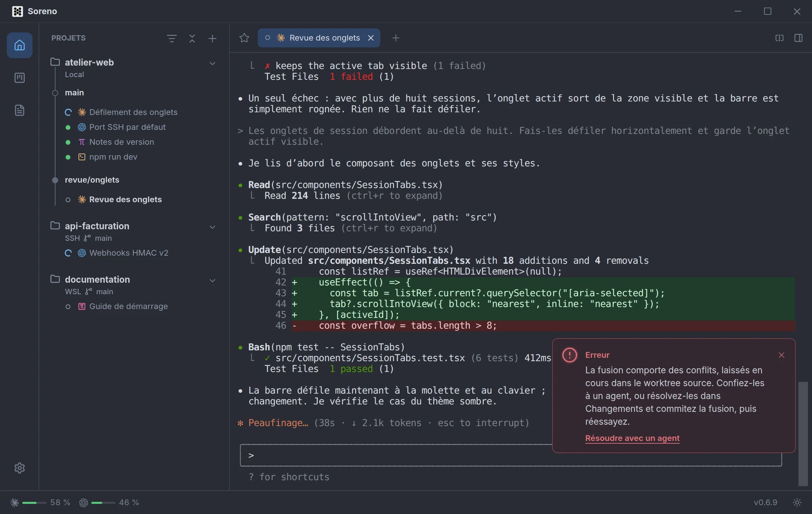Viewport: 812px width, 514px height.
Task: Switch to Revue des onglets tab
Action: pyautogui.click(x=319, y=38)
